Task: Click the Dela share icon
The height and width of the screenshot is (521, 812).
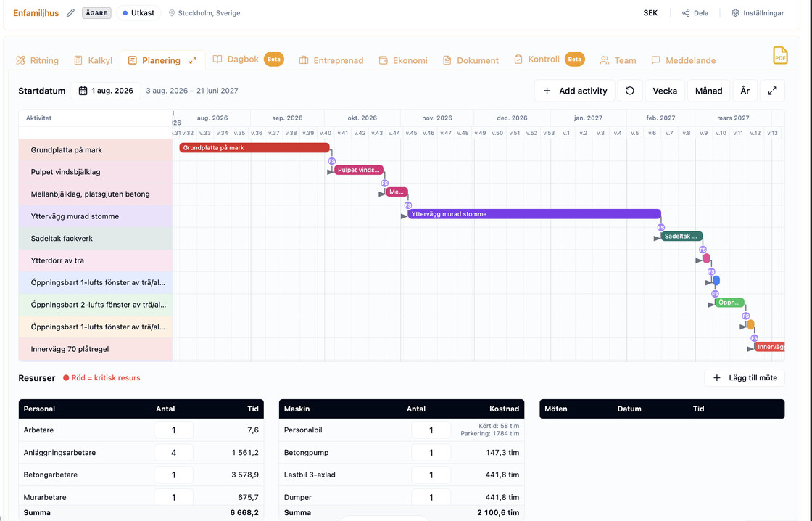Action: (x=686, y=13)
